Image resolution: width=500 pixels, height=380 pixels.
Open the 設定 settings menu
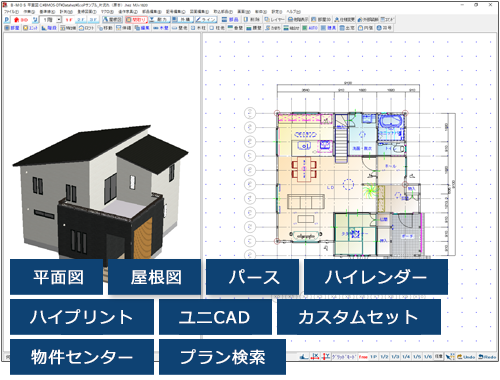pyautogui.click(x=277, y=12)
